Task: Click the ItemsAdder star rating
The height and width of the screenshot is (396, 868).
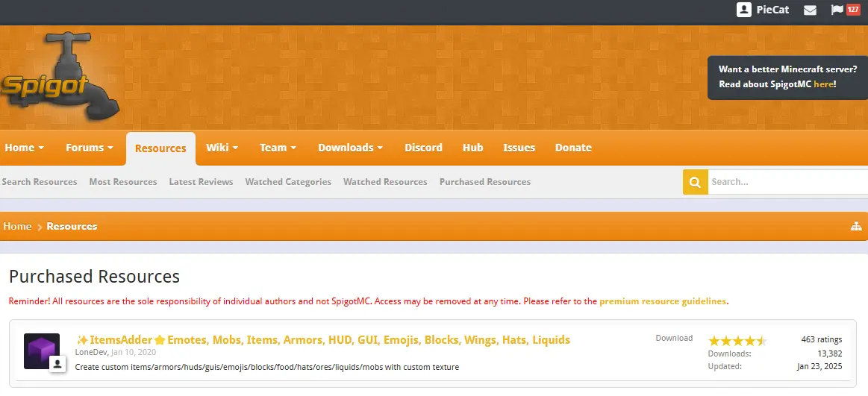Action: (737, 341)
